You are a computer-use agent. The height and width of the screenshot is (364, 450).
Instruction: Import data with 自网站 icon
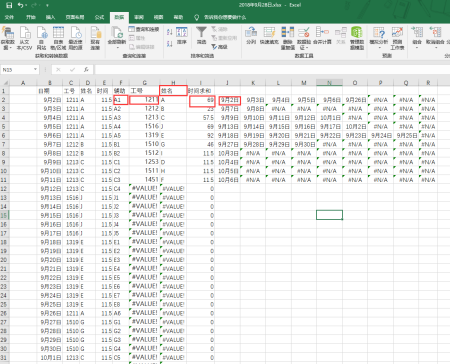tap(42, 38)
